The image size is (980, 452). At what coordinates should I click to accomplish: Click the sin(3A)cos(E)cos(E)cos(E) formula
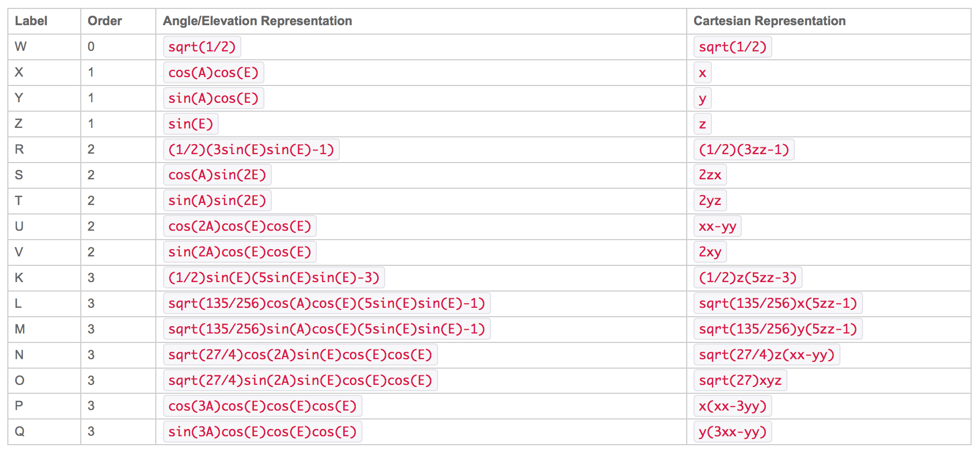coord(262,432)
